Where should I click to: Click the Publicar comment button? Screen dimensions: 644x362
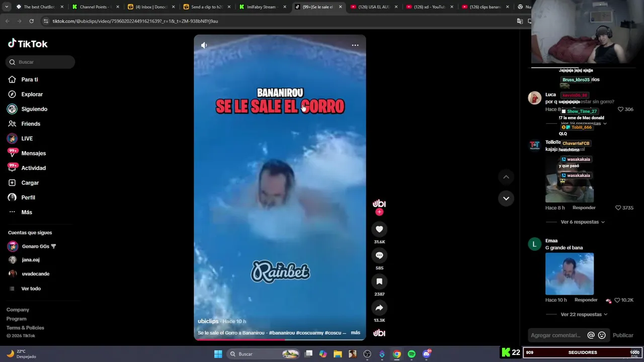pos(623,335)
